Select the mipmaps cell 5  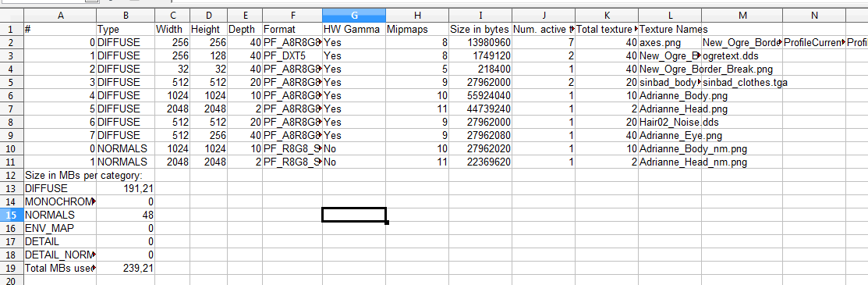416,69
